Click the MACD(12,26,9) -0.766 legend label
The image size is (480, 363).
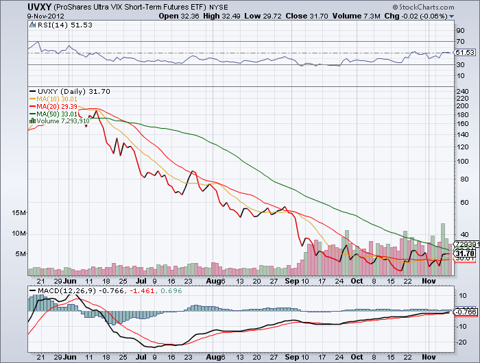click(x=81, y=291)
